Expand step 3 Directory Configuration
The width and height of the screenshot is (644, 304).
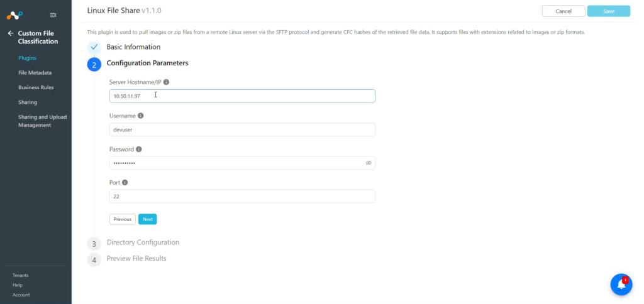143,242
